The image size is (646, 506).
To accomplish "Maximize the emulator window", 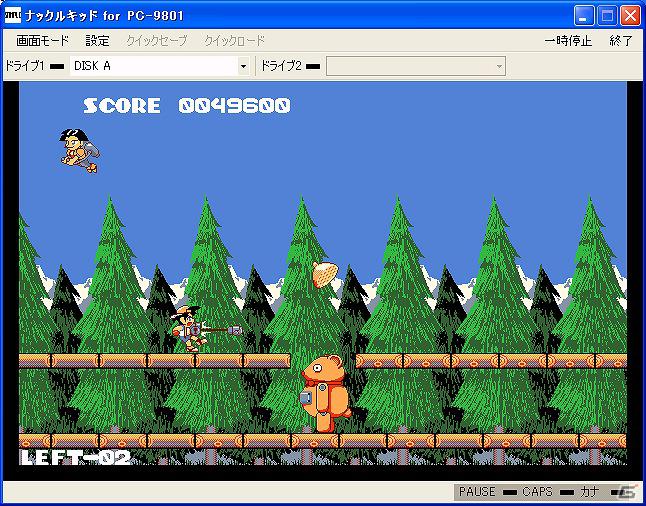I will click(607, 16).
